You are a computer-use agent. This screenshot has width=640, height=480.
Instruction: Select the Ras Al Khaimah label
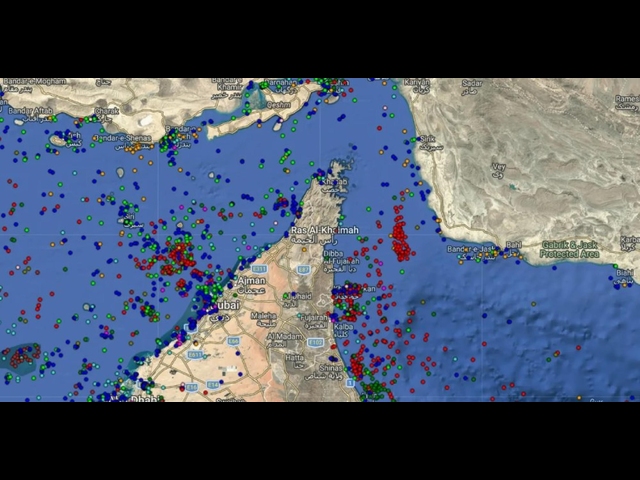(323, 231)
